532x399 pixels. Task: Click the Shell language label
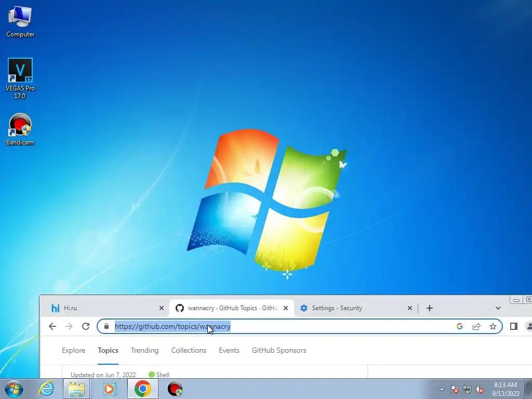pos(163,375)
